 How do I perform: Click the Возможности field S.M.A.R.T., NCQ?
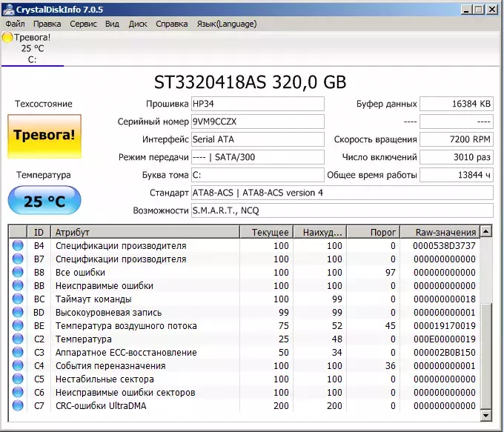coord(342,210)
